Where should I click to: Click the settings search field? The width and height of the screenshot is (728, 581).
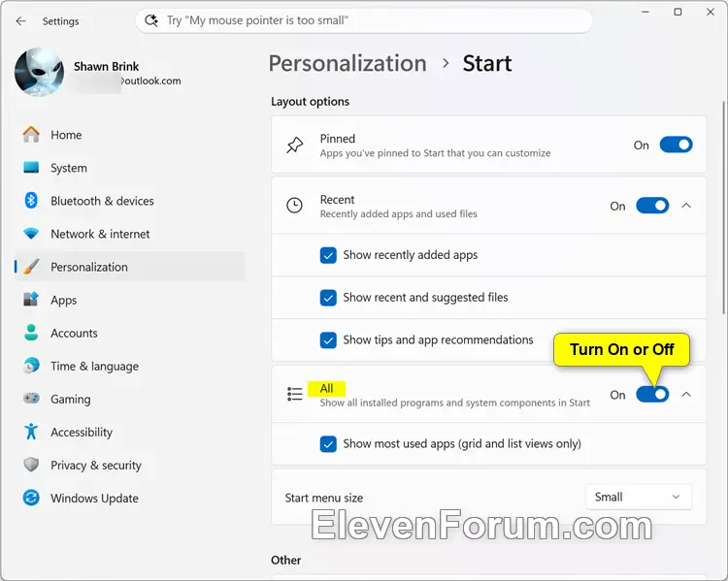364,20
